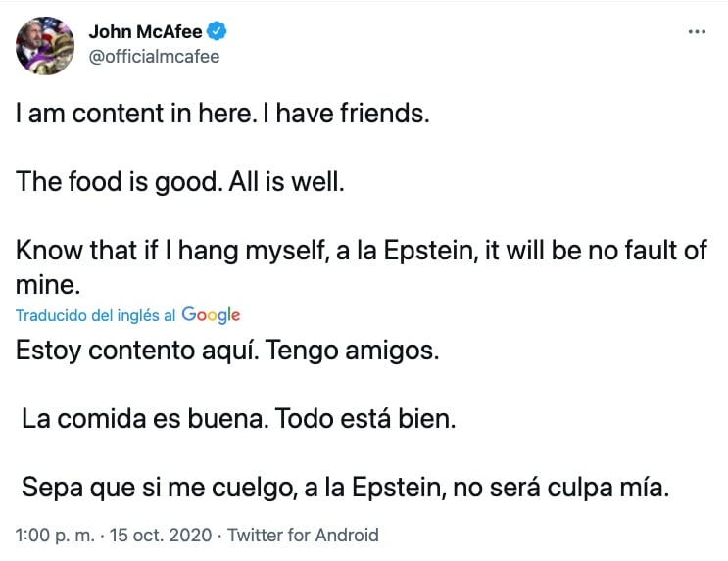Screen dimensions: 728x561
Task: Click the text "The food is good. All is well."
Action: click(180, 182)
